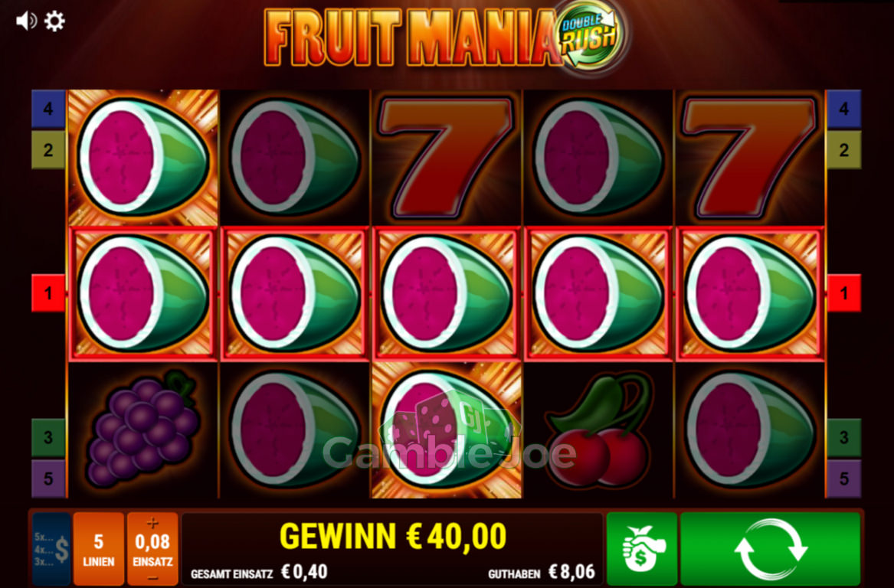
Task: Click the Guthaben balance amount
Action: (x=571, y=571)
